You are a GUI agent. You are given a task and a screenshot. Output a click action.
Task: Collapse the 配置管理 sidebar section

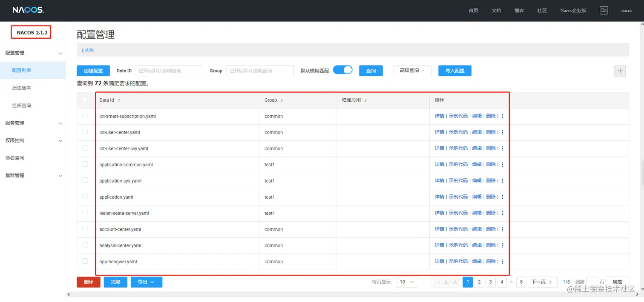click(x=33, y=53)
